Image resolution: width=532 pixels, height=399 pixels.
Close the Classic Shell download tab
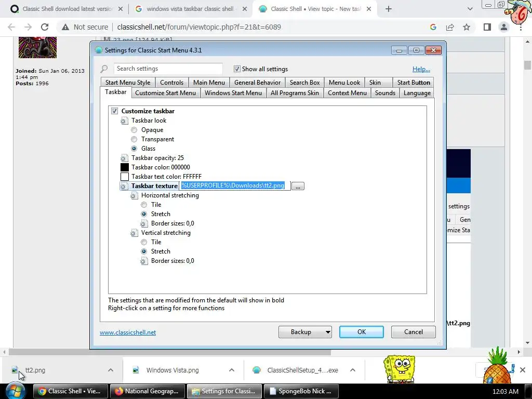click(121, 9)
